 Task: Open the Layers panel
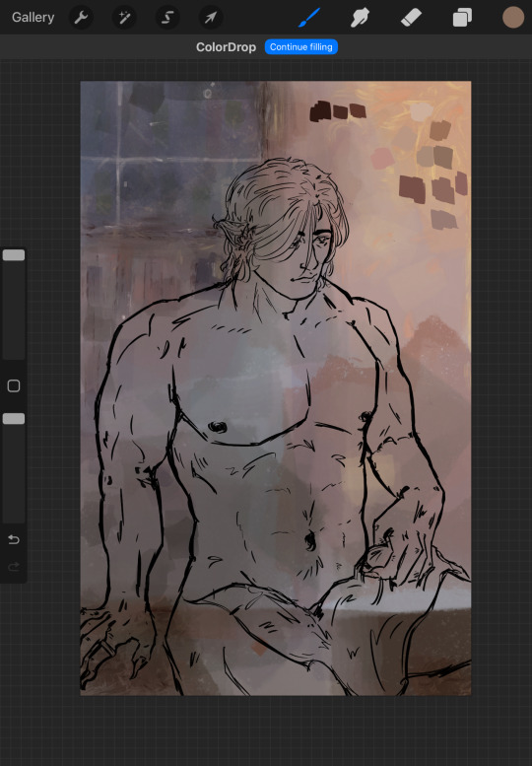[x=462, y=18]
